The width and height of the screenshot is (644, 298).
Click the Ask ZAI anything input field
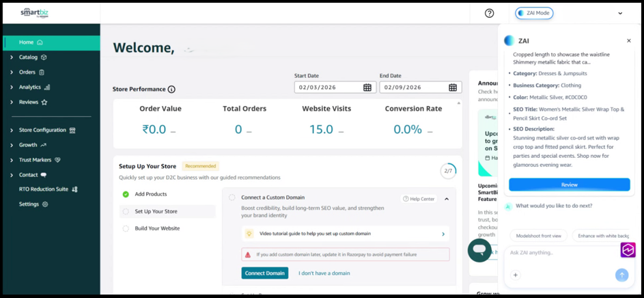tap(560, 253)
